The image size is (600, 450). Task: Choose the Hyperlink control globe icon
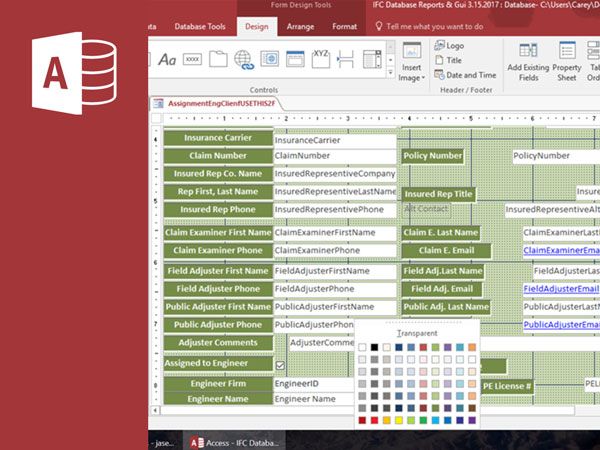[243, 60]
